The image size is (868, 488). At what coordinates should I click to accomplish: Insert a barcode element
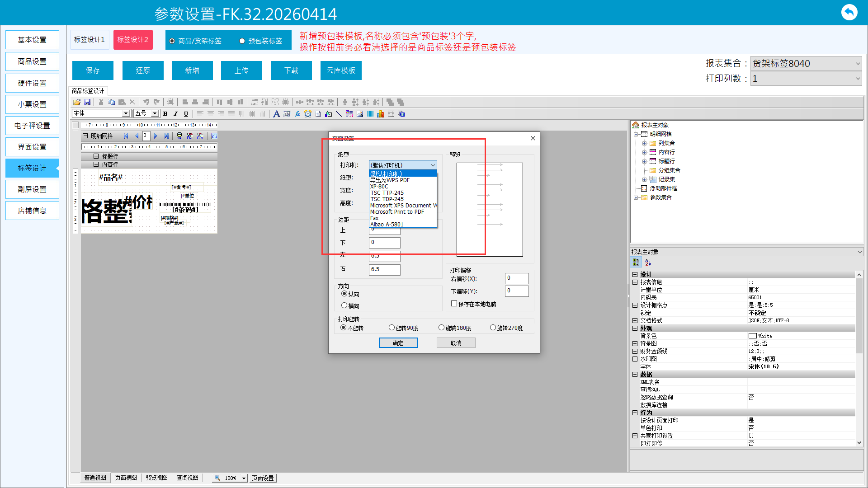(370, 114)
